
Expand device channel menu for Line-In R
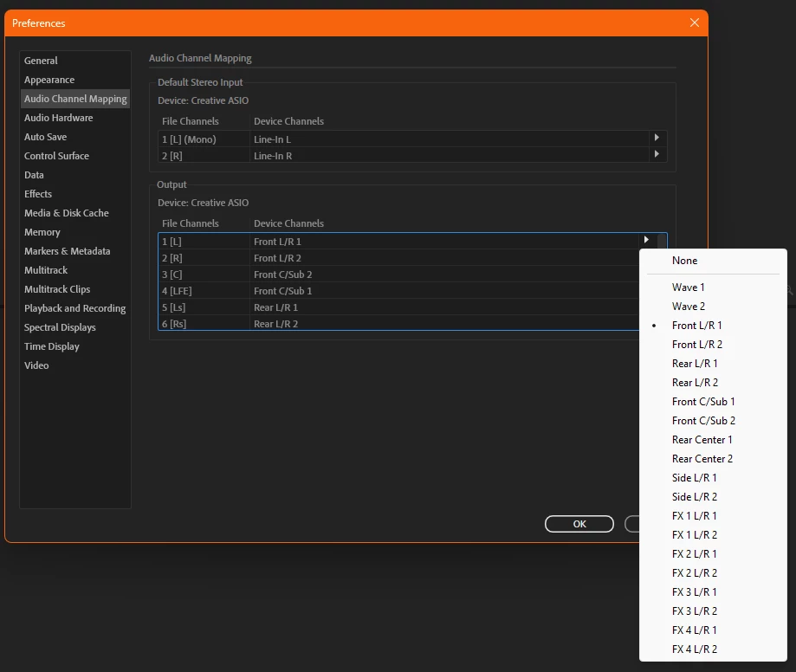click(657, 154)
